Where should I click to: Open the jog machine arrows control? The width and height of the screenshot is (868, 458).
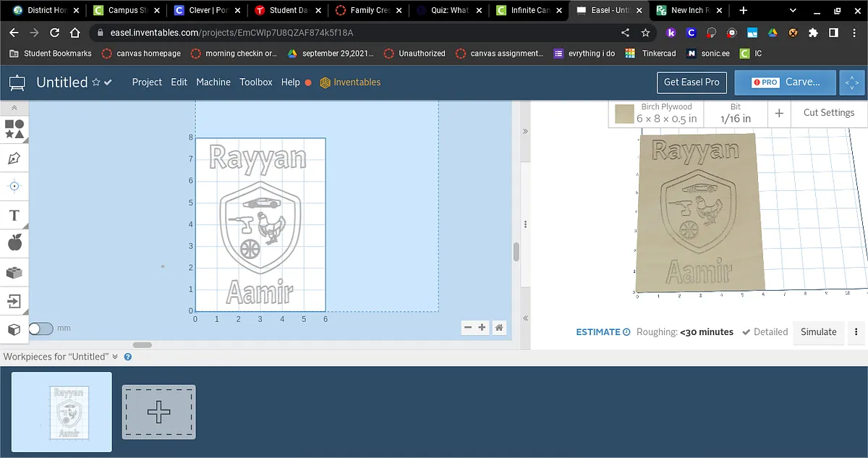[853, 82]
